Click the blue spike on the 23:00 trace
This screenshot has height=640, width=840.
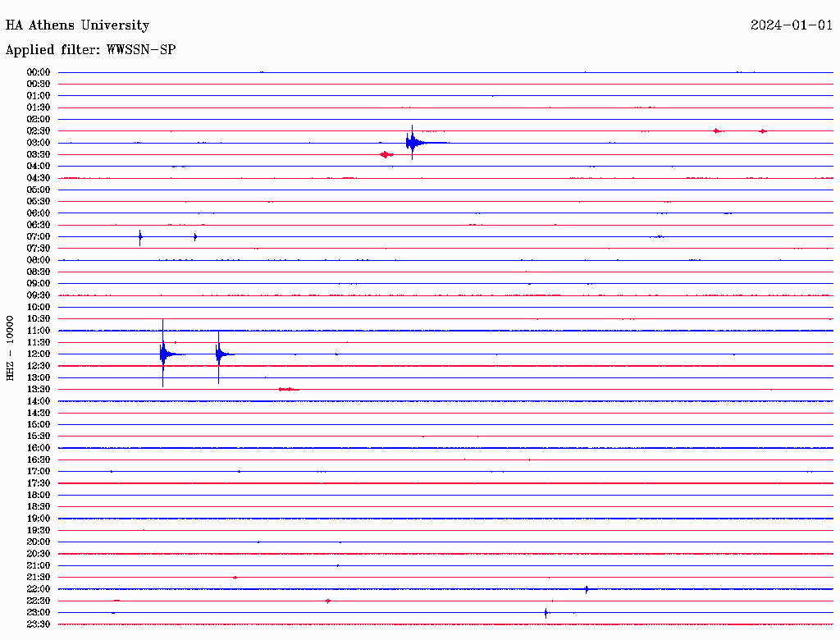coord(546,613)
